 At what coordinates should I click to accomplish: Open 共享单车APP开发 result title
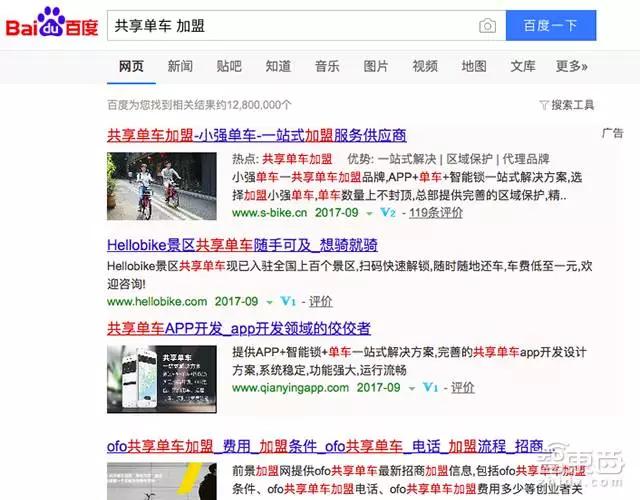tap(239, 329)
